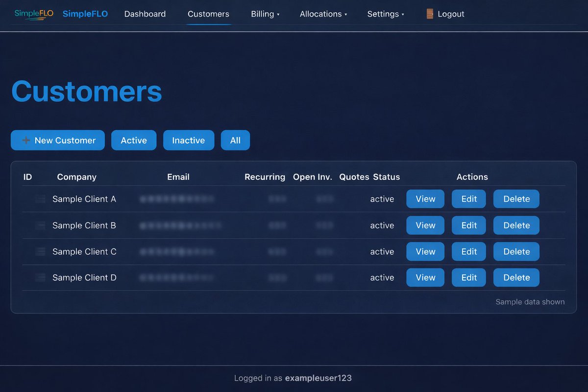The image size is (588, 392).
Task: Delete Sample Client C
Action: click(x=516, y=251)
